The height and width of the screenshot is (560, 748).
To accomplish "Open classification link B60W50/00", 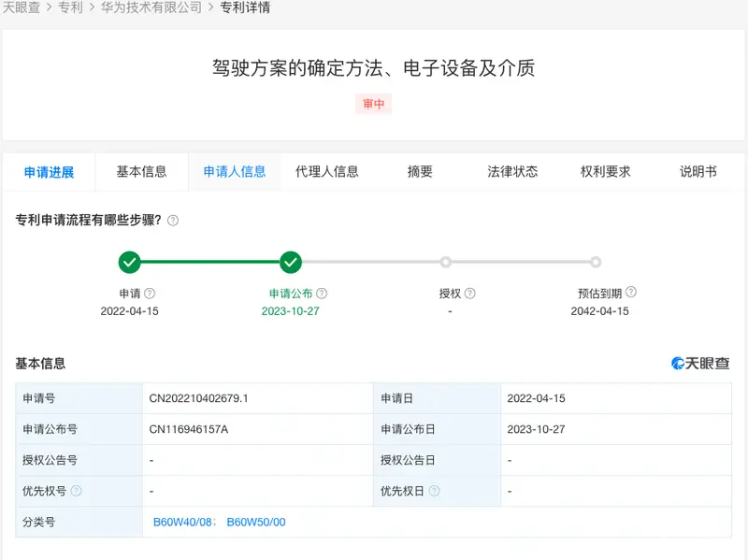I will pyautogui.click(x=256, y=522).
